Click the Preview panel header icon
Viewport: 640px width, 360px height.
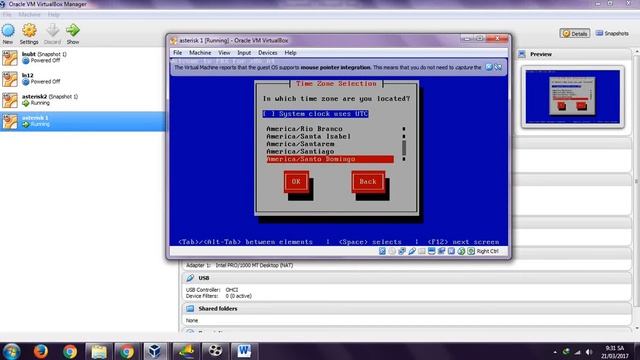tap(522, 54)
